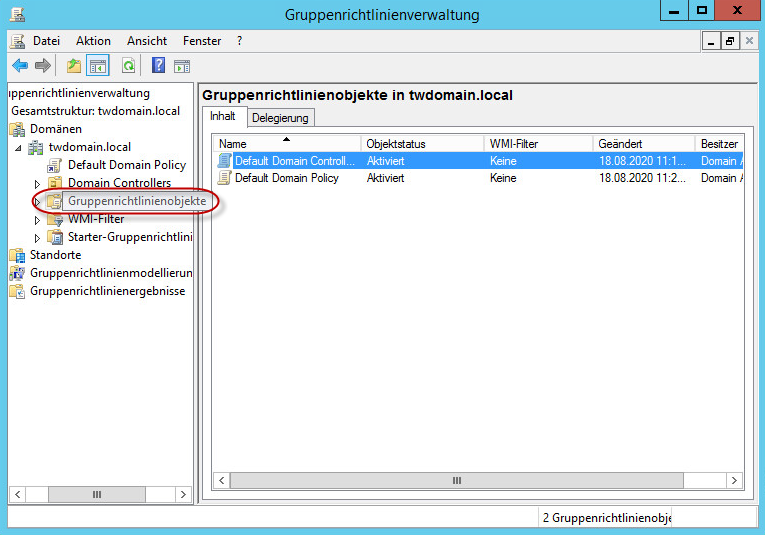
Task: Sort list by Objektstatus column header
Action: click(x=422, y=144)
